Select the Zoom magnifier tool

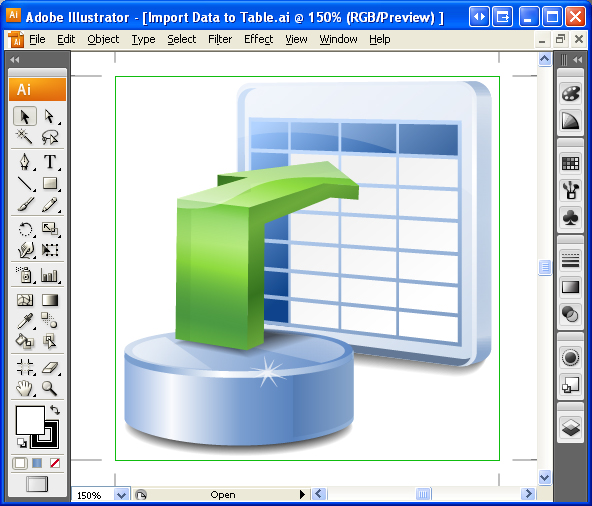pos(50,388)
